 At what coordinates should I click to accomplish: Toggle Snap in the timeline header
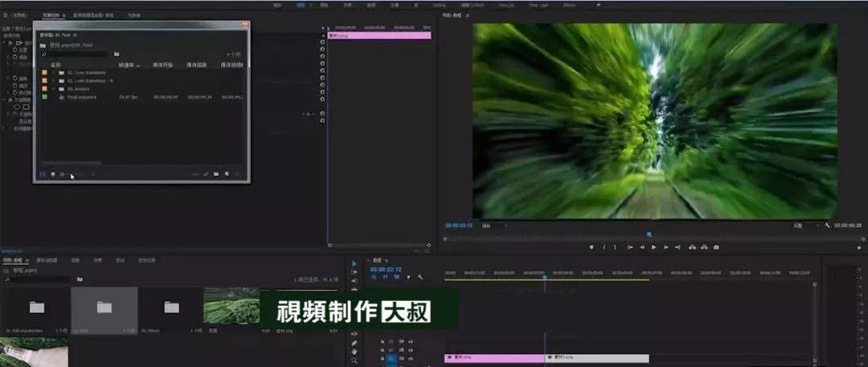click(385, 277)
